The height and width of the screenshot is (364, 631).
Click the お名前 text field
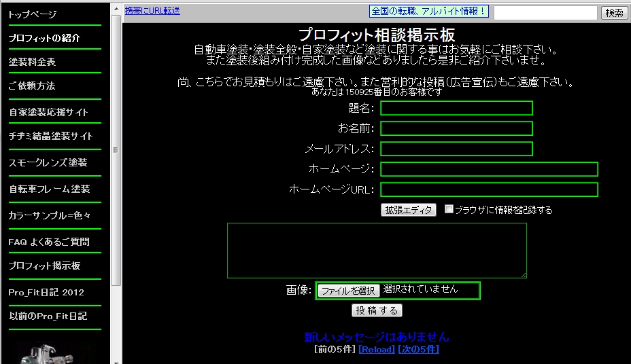(456, 128)
